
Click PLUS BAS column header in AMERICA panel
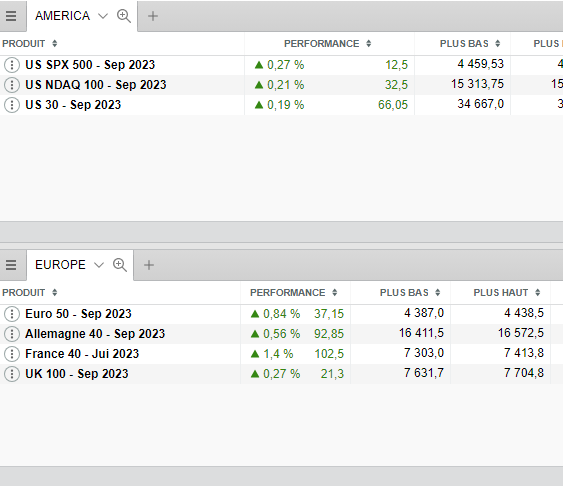464,43
